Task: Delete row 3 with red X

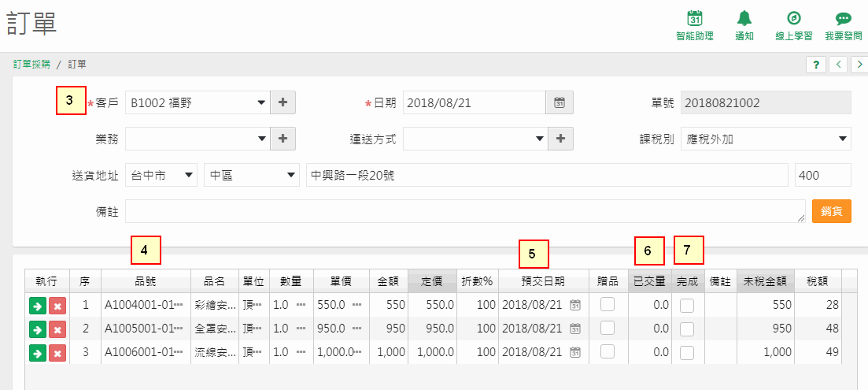Action: point(57,352)
